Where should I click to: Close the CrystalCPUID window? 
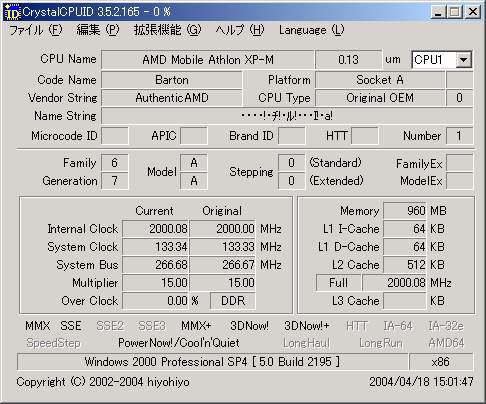(472, 12)
